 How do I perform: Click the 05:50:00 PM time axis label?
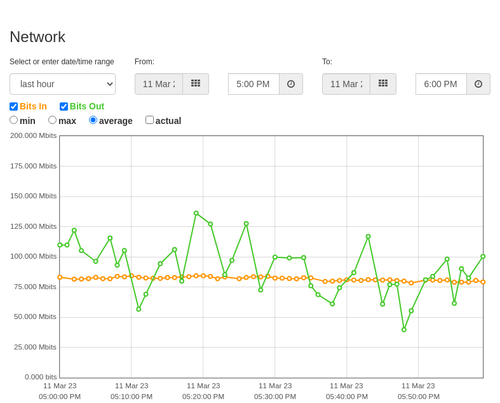point(418,397)
